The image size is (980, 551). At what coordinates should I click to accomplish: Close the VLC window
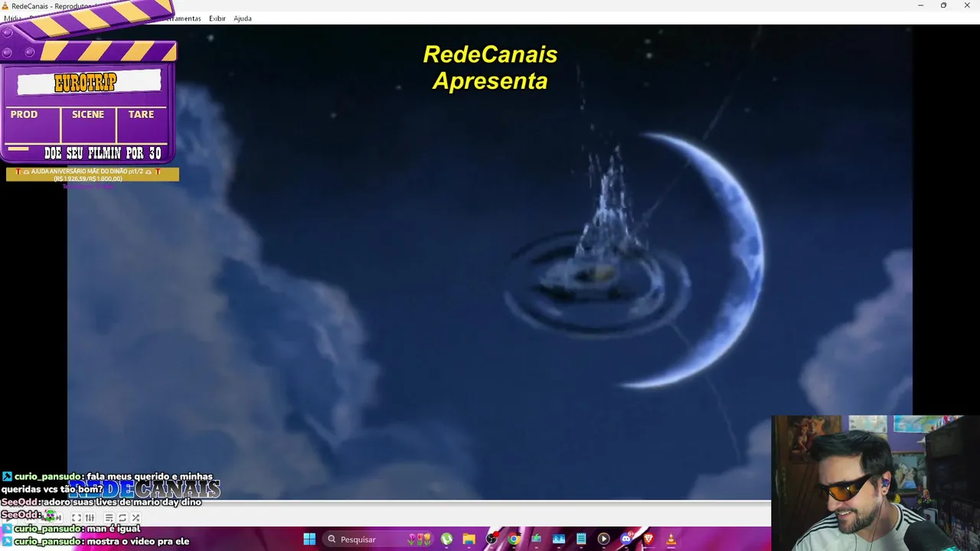coord(967,5)
